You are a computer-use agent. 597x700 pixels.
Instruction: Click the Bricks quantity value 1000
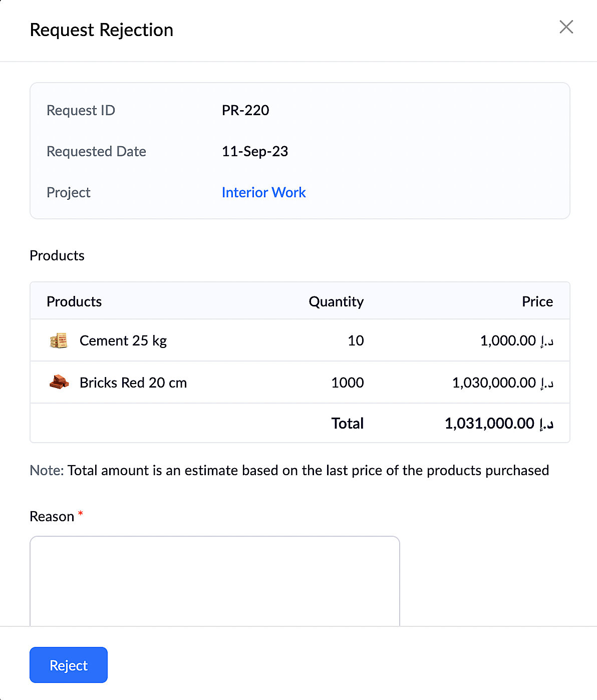click(348, 383)
